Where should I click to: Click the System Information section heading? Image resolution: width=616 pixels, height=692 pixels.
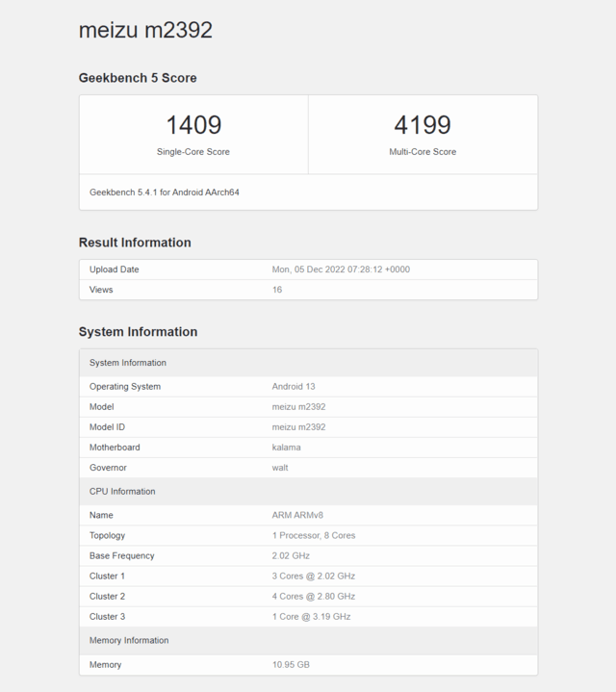[x=138, y=332]
